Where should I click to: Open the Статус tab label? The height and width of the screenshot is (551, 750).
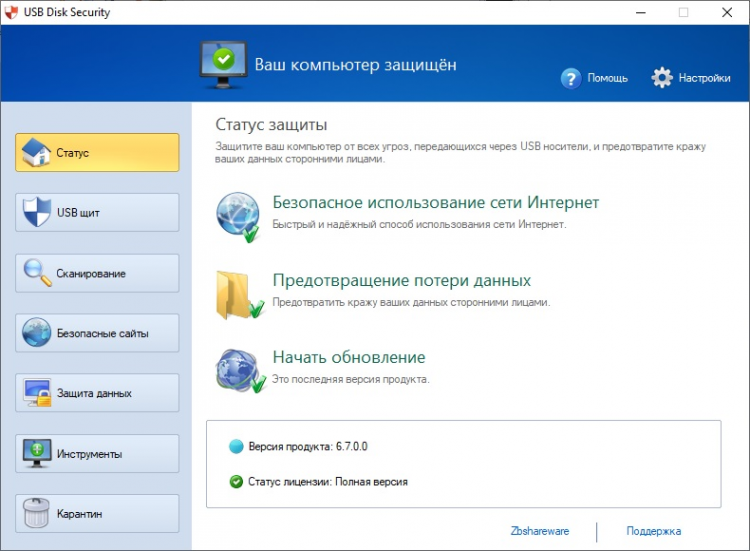click(x=73, y=153)
